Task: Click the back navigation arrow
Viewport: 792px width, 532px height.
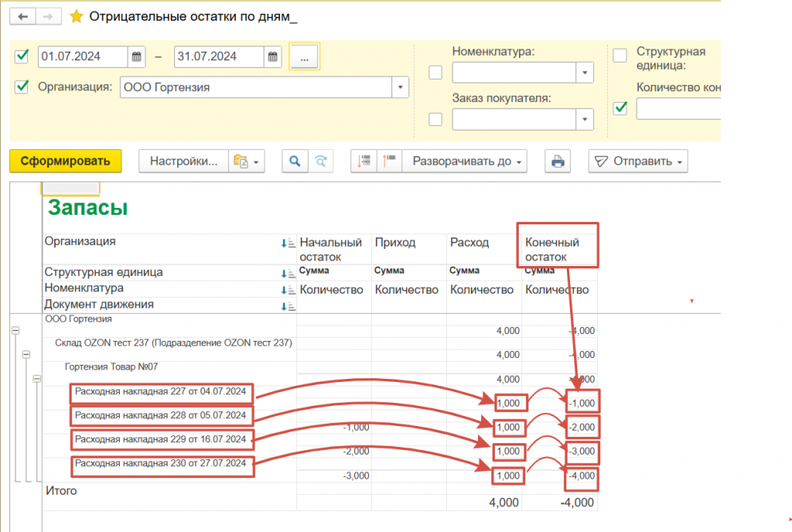Action: pyautogui.click(x=23, y=16)
